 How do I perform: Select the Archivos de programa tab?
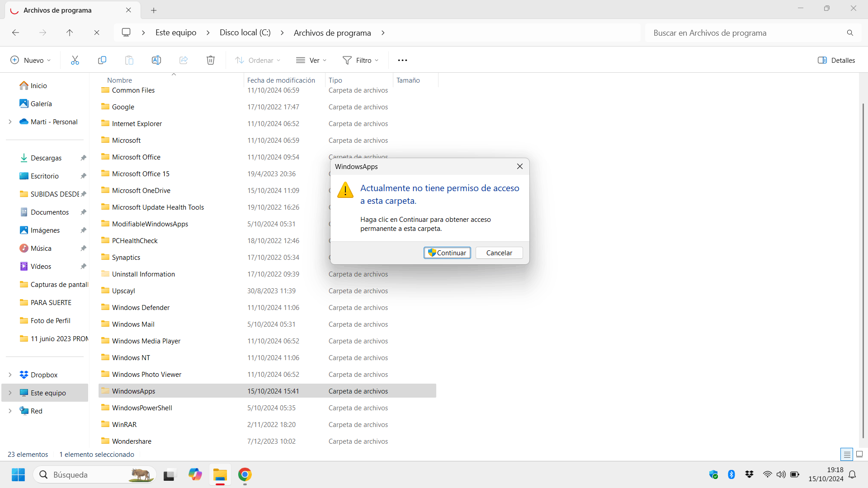click(72, 10)
